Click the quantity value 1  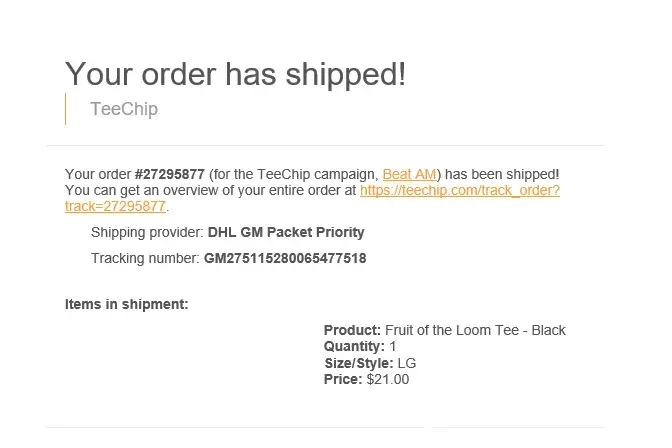393,347
